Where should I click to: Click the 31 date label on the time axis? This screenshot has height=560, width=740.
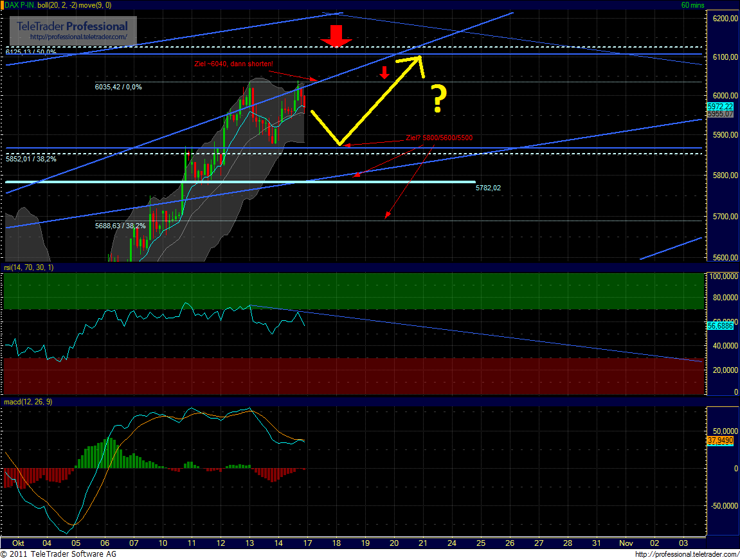[x=597, y=543]
